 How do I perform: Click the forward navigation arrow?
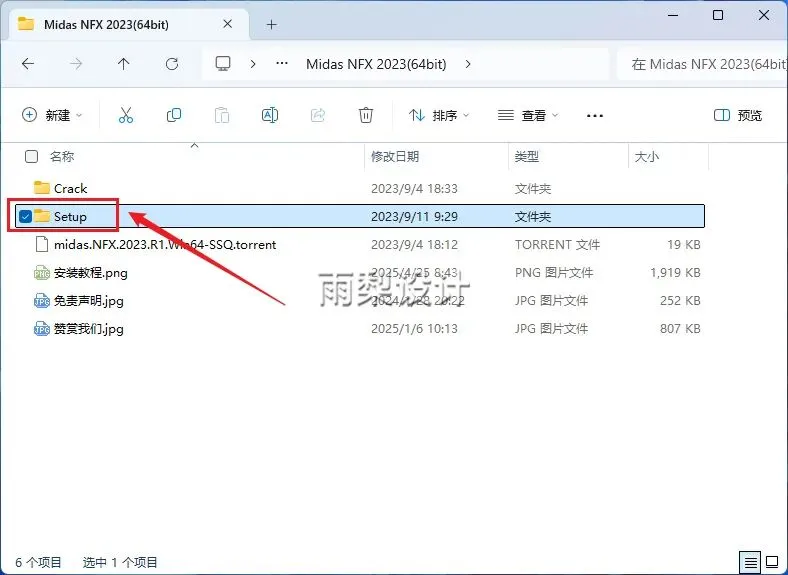tap(76, 64)
